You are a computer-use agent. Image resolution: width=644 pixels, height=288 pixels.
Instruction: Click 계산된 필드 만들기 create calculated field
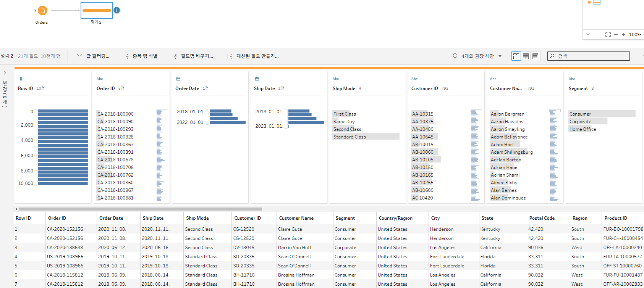[253, 56]
